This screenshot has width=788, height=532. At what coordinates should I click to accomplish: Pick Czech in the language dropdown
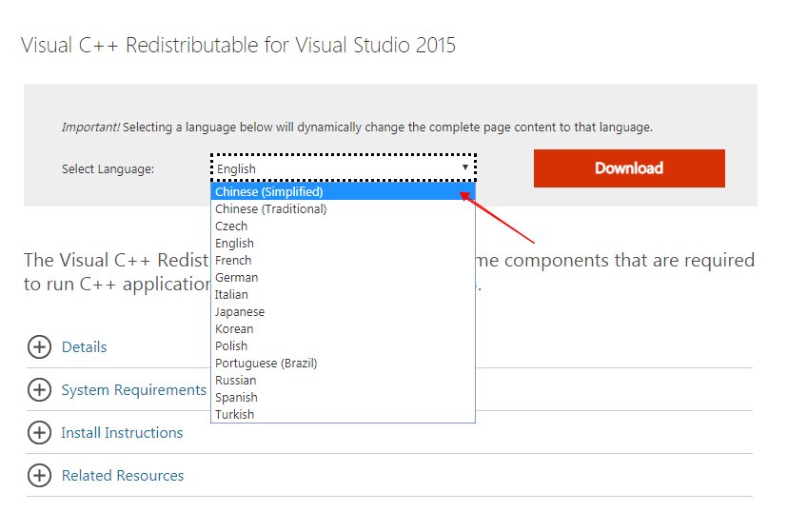[x=231, y=227]
